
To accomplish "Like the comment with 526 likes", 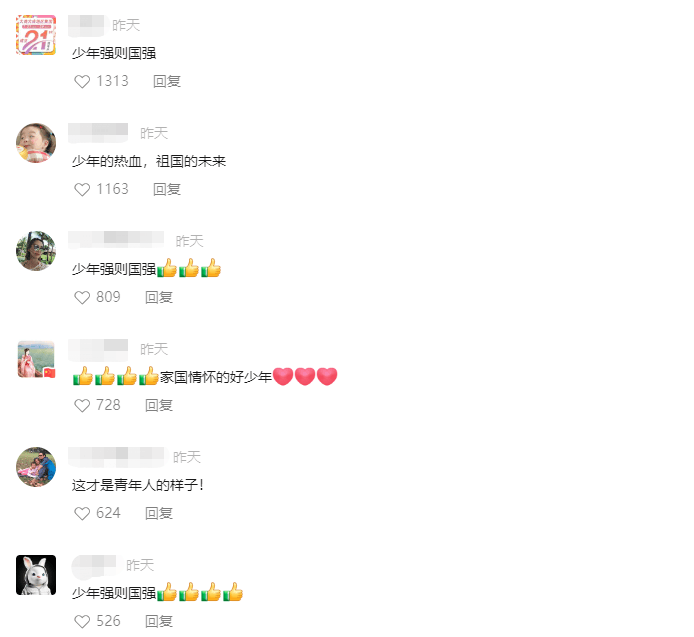I will [82, 622].
